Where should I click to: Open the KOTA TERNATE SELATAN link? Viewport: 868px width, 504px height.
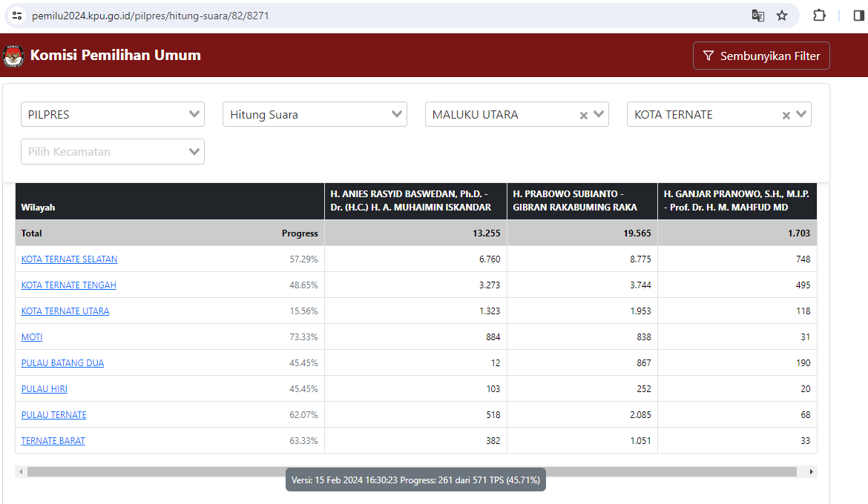coord(69,259)
